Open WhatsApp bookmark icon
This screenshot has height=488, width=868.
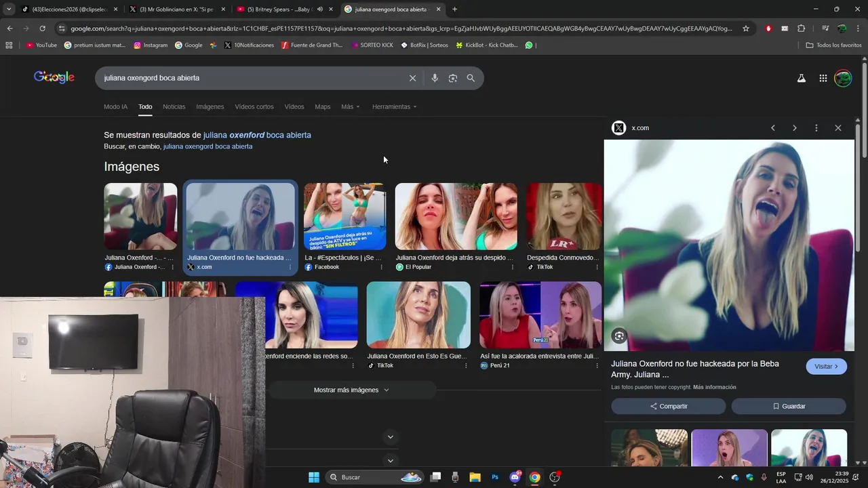[x=529, y=45]
